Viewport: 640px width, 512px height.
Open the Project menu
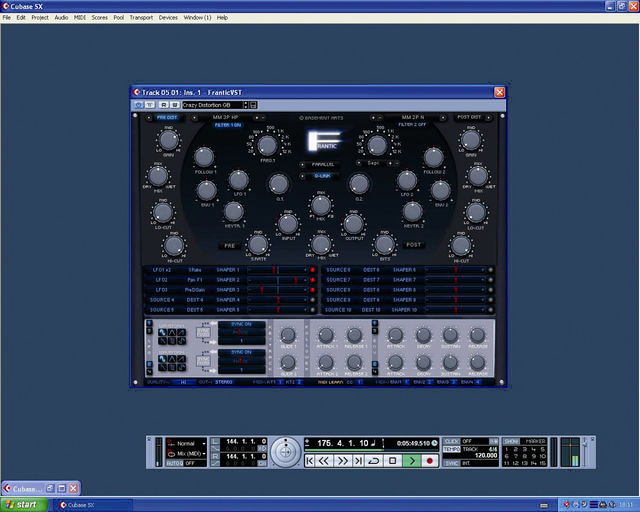click(40, 18)
